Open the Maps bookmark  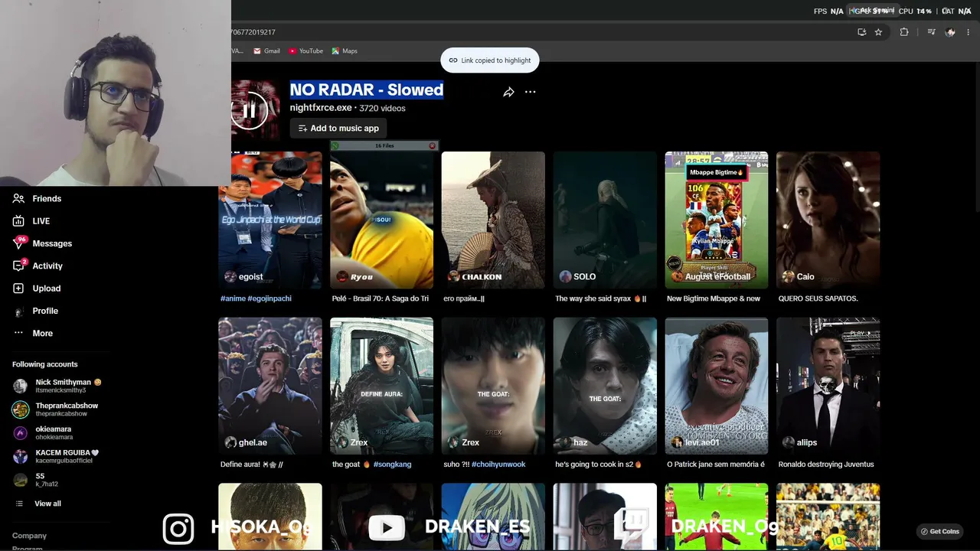coord(345,51)
